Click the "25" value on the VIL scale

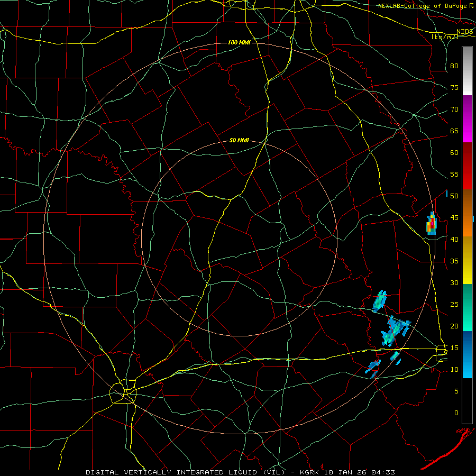454,305
